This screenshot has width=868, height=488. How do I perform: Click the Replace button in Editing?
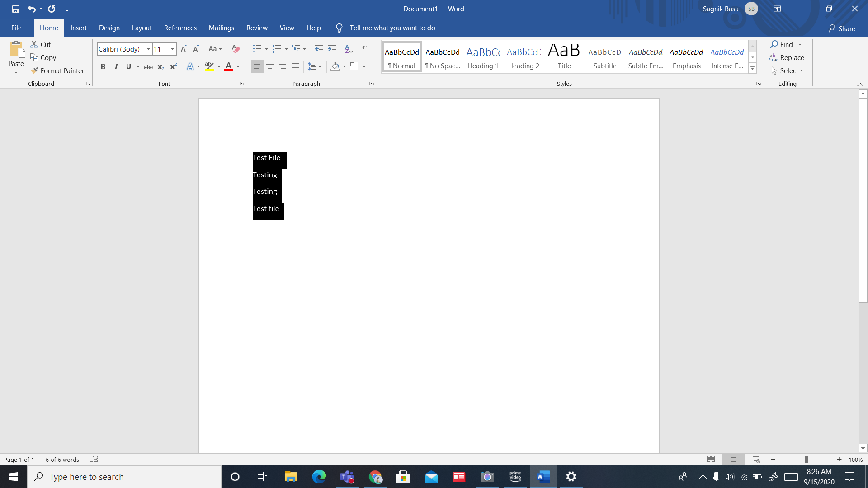(x=787, y=57)
